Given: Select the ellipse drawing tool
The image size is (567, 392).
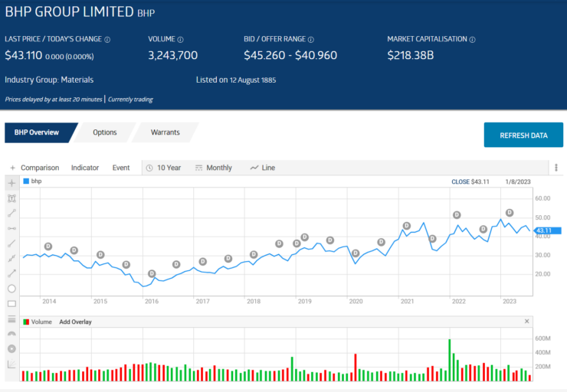Looking at the screenshot, I should tap(12, 289).
